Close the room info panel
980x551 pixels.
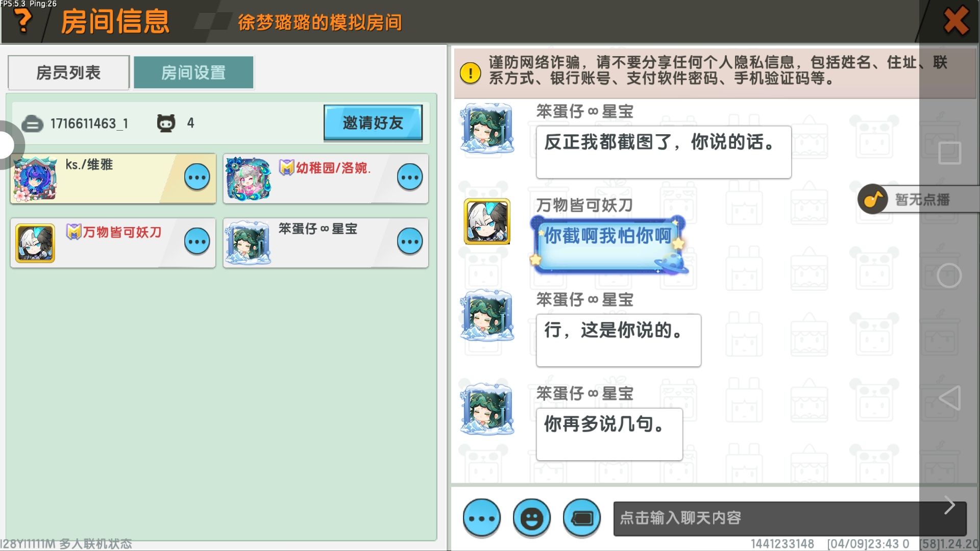click(956, 20)
